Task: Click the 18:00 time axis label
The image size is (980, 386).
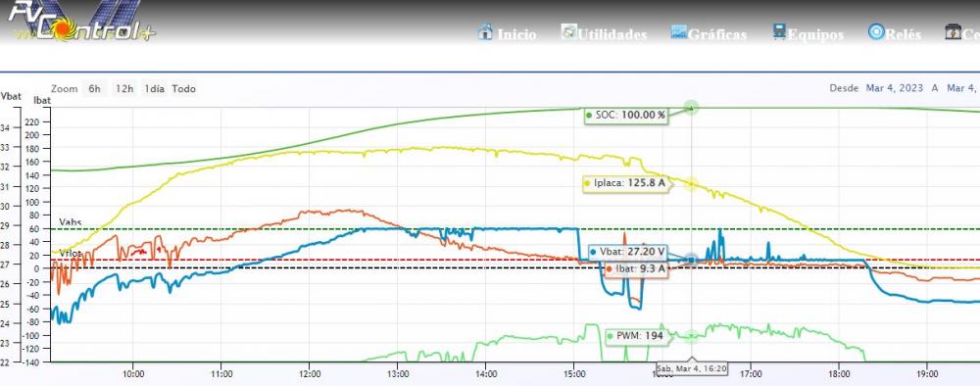Action: (839, 374)
